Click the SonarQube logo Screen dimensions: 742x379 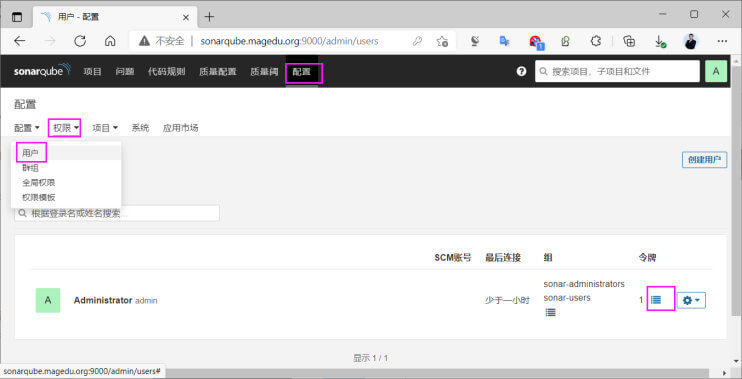click(x=42, y=71)
